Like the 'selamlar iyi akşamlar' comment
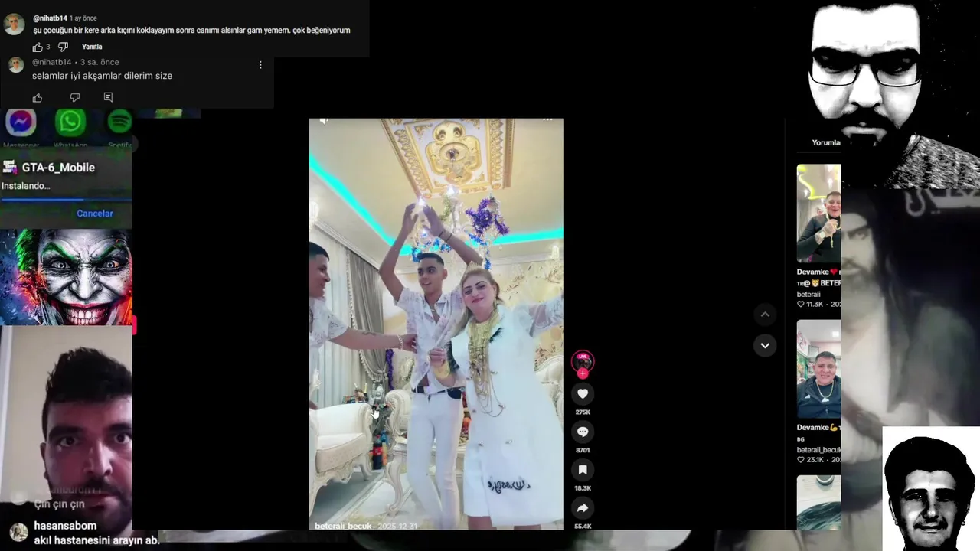This screenshot has width=980, height=551. pyautogui.click(x=38, y=97)
